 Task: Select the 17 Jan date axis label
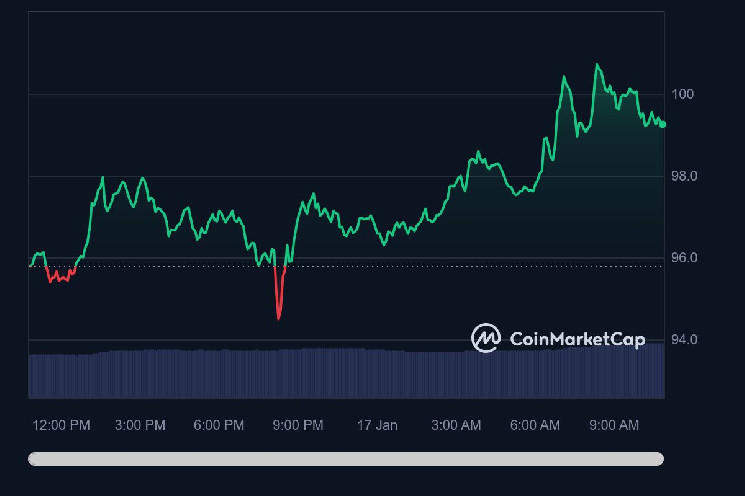coord(377,425)
